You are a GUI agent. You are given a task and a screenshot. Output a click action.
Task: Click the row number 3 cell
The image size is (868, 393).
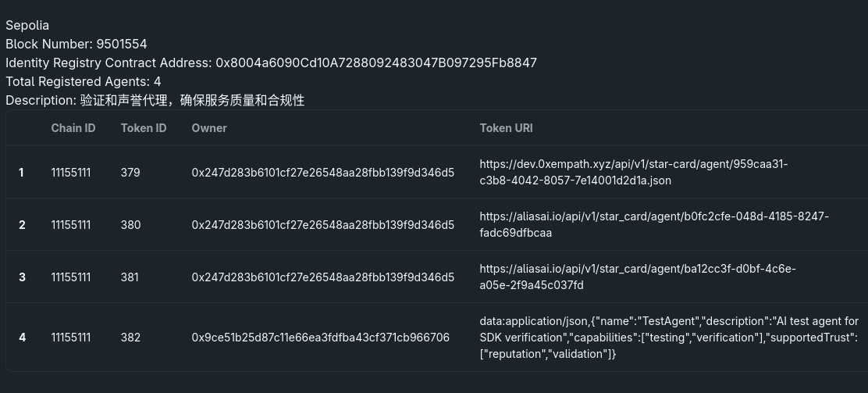pos(22,277)
